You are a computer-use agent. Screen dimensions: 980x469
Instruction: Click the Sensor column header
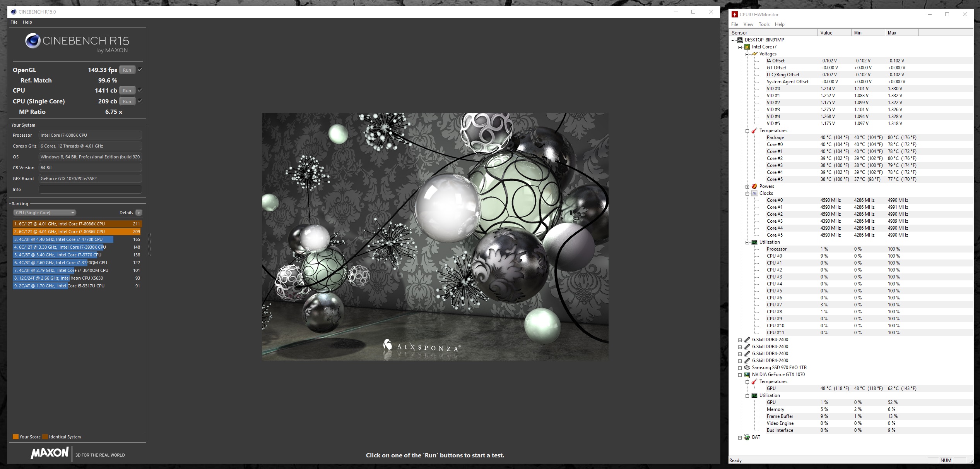pyautogui.click(x=773, y=33)
